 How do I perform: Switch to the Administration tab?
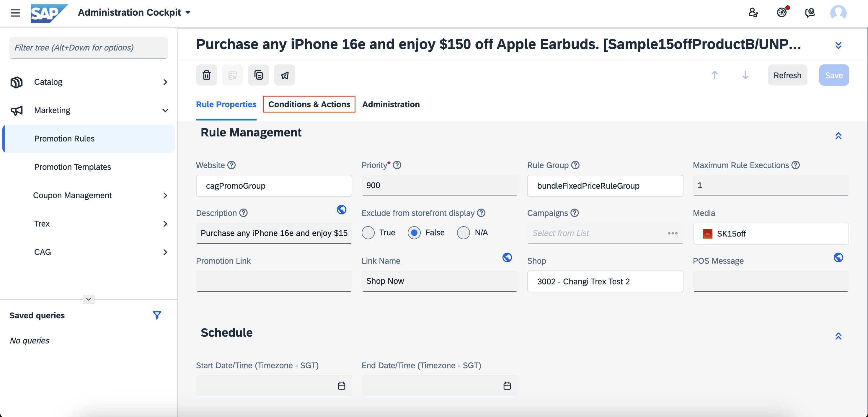pos(391,104)
